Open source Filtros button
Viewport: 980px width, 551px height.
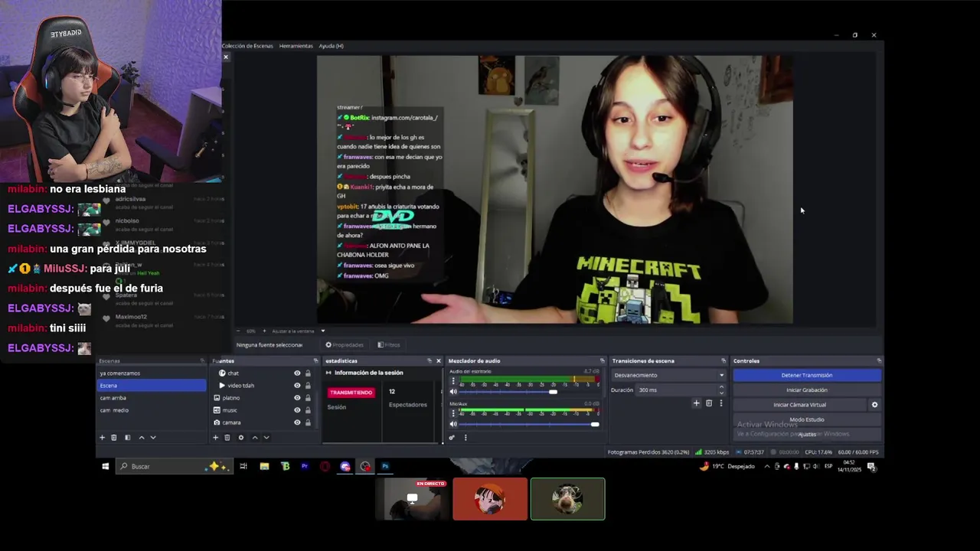389,345
